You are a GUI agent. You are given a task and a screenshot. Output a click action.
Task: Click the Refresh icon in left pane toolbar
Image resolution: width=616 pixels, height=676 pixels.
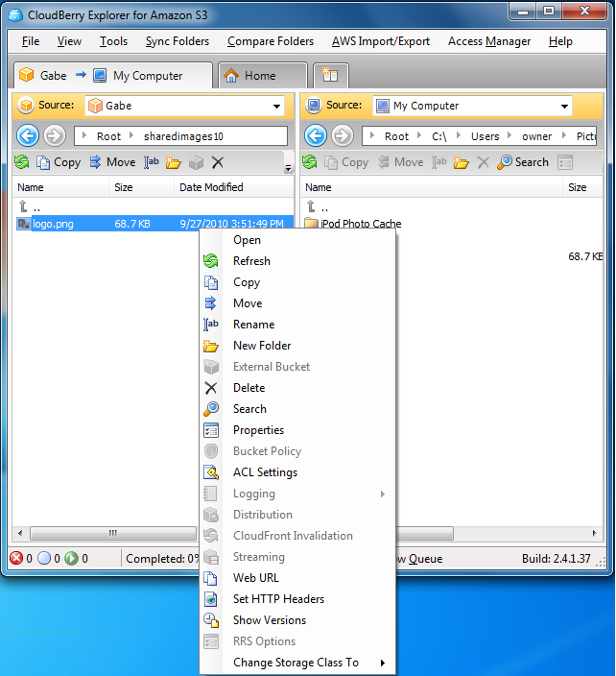click(x=21, y=162)
